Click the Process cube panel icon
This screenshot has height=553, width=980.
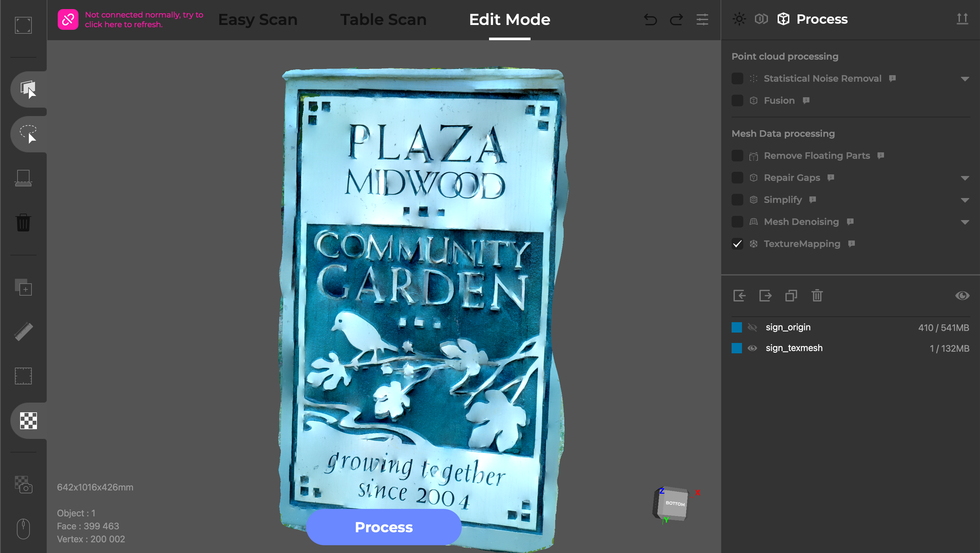coord(783,18)
